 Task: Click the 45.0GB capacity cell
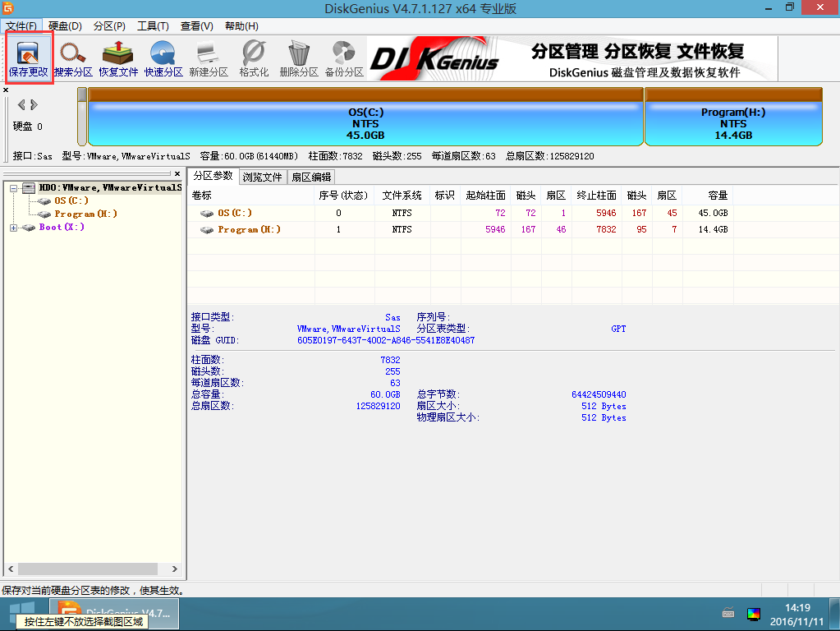(713, 214)
